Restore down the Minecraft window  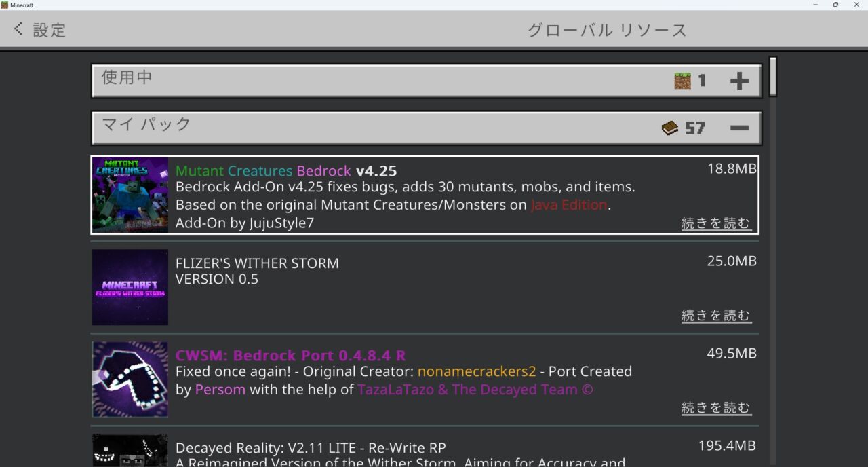(835, 5)
